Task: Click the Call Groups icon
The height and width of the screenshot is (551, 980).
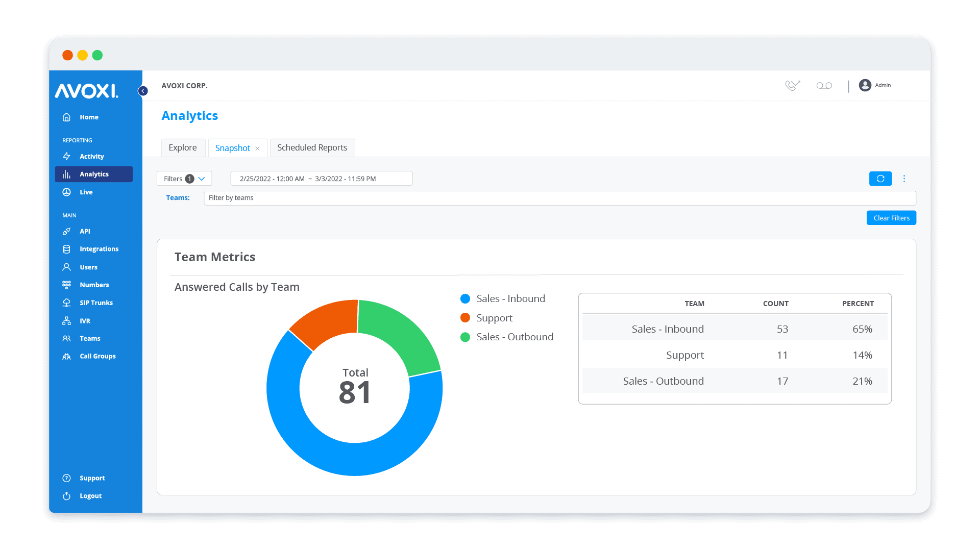Action: click(x=67, y=356)
